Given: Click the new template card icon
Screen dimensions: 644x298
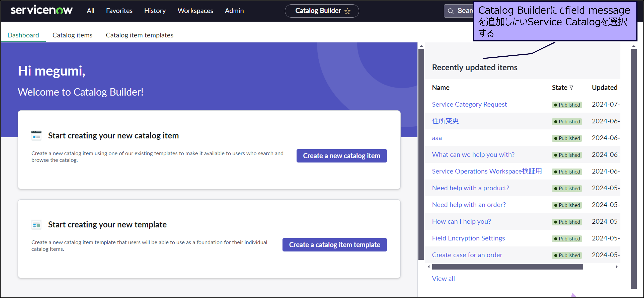Looking at the screenshot, I should click(36, 225).
